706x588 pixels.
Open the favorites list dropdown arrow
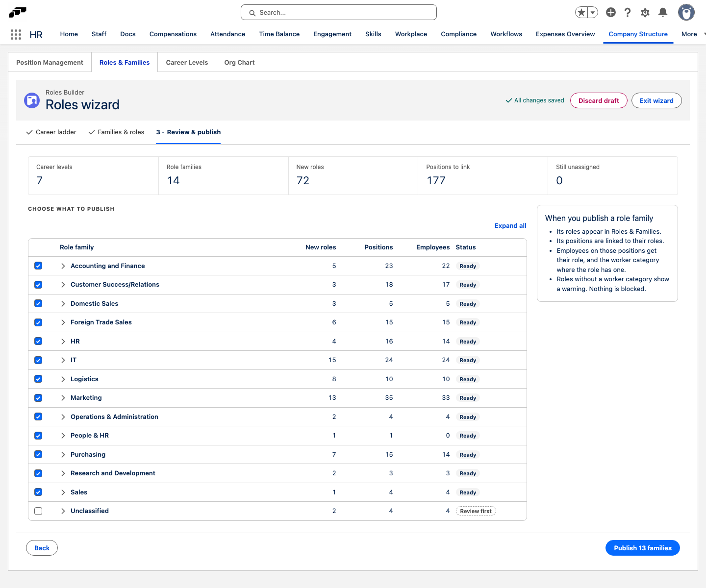pos(593,12)
